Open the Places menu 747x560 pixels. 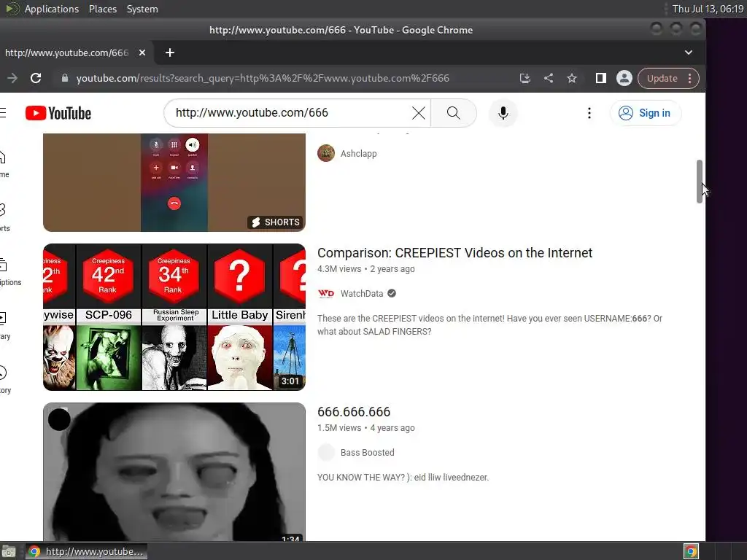point(102,9)
